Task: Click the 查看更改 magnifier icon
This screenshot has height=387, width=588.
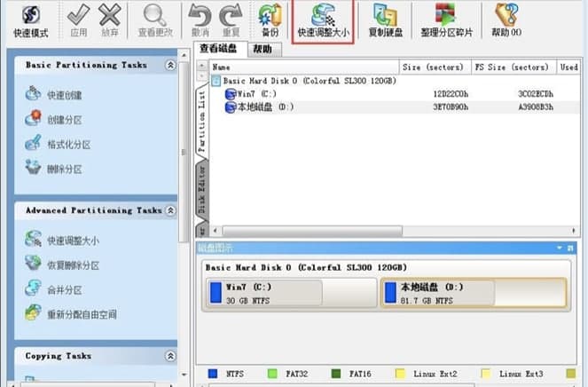Action: [x=155, y=15]
